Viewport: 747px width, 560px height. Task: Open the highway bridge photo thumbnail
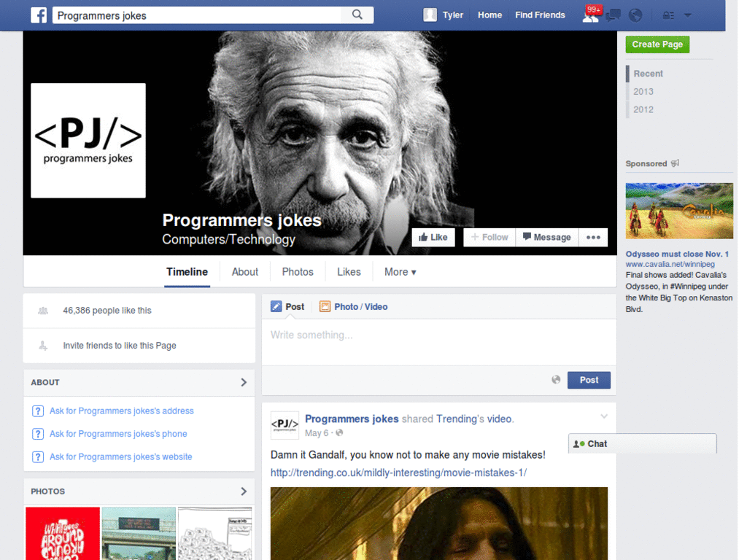[x=139, y=533]
